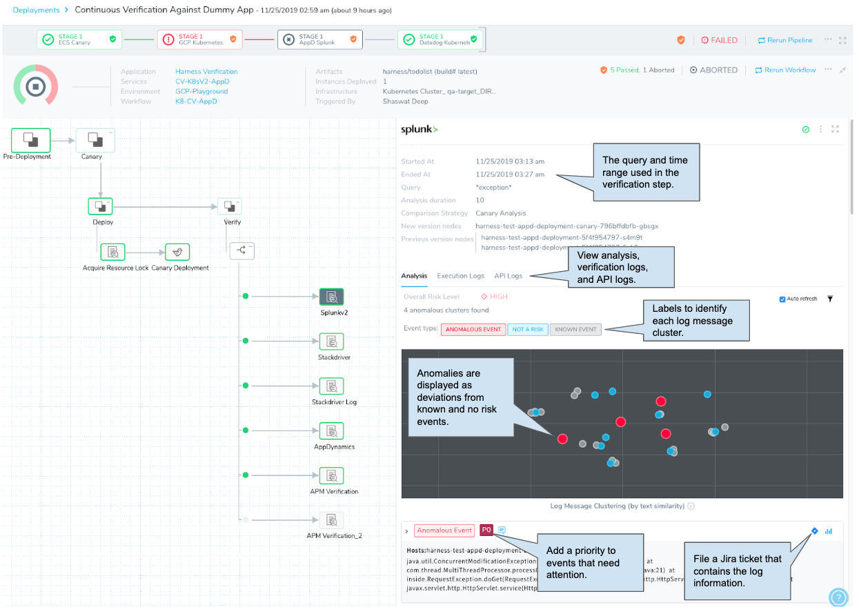Click the *exception* query value
Viewport: 859px width, 616px height.
(x=493, y=187)
